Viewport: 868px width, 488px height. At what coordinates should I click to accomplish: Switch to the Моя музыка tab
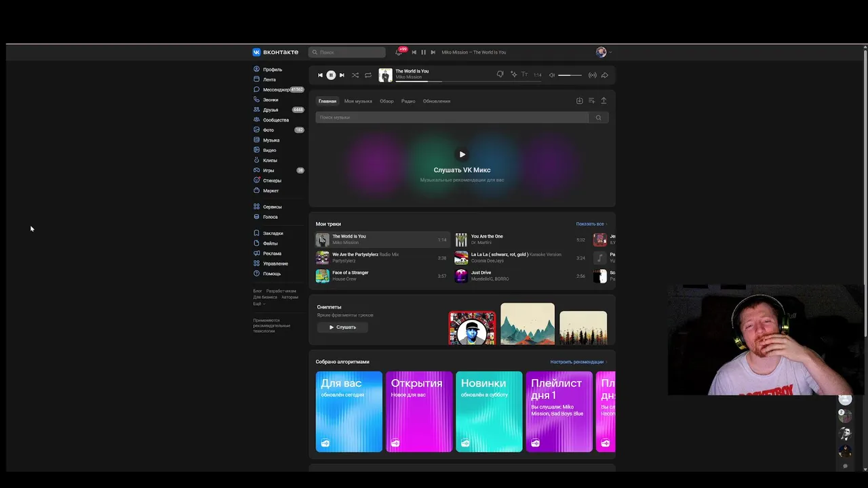coord(358,101)
